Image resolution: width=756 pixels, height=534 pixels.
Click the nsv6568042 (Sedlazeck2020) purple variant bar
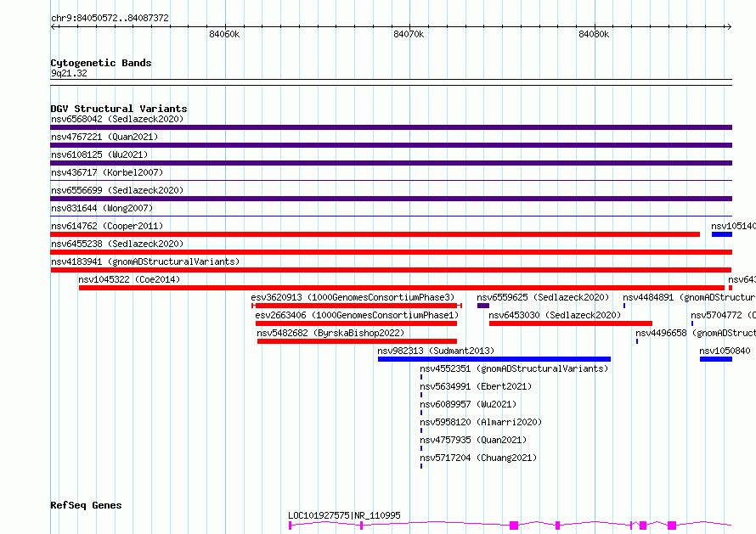[x=391, y=127]
